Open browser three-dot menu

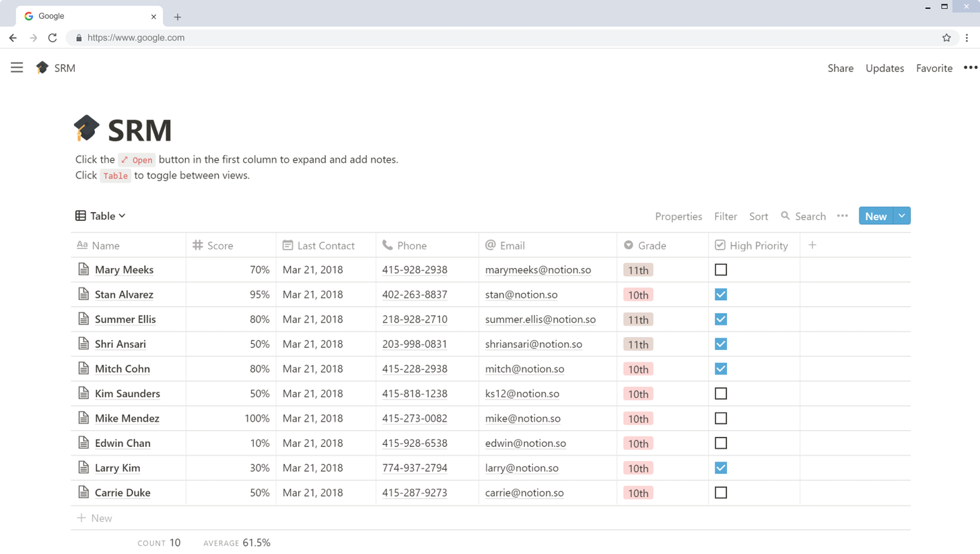[x=968, y=38]
